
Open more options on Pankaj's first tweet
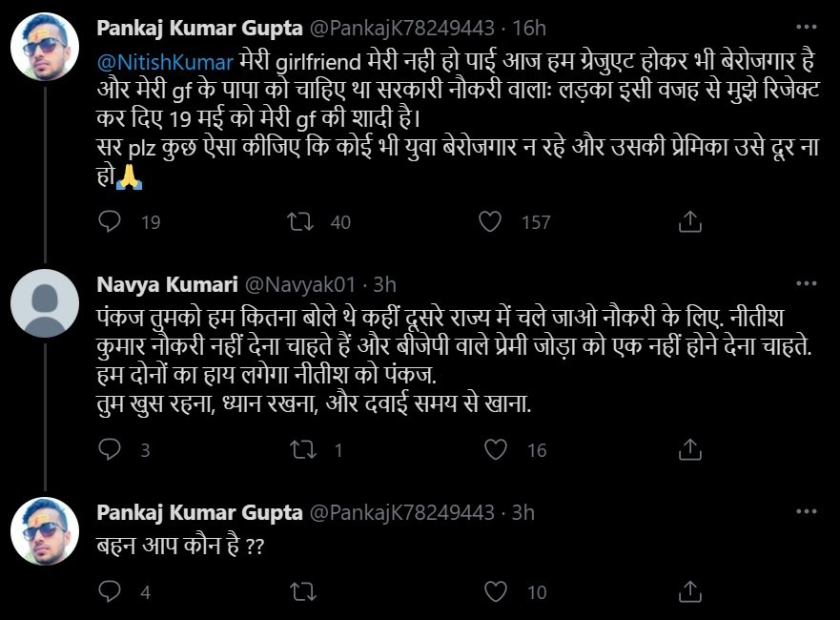click(810, 27)
